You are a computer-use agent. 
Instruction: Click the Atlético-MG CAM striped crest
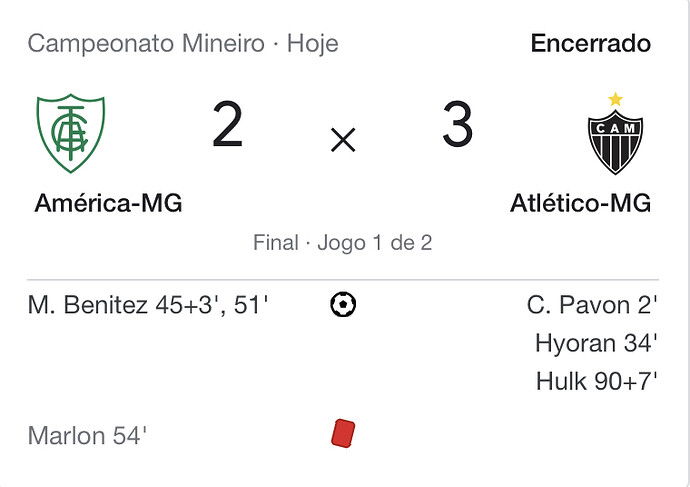click(x=615, y=142)
